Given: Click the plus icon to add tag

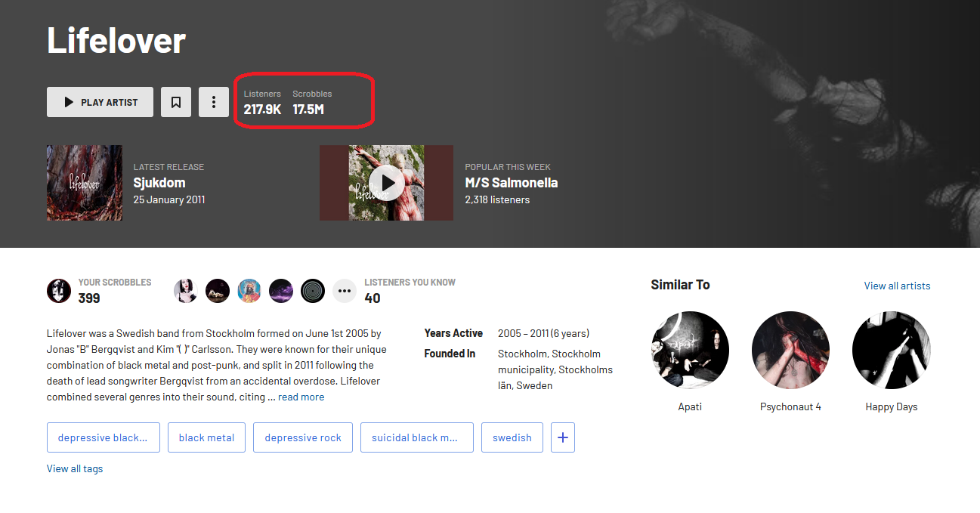Looking at the screenshot, I should point(563,437).
